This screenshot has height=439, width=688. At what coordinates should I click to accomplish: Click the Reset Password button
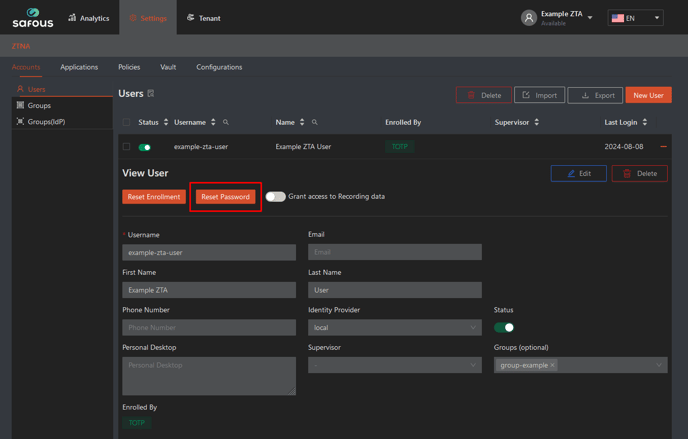point(225,197)
